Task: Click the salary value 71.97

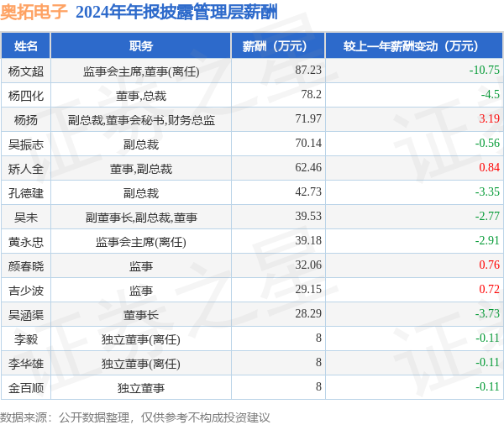Action: pos(308,118)
